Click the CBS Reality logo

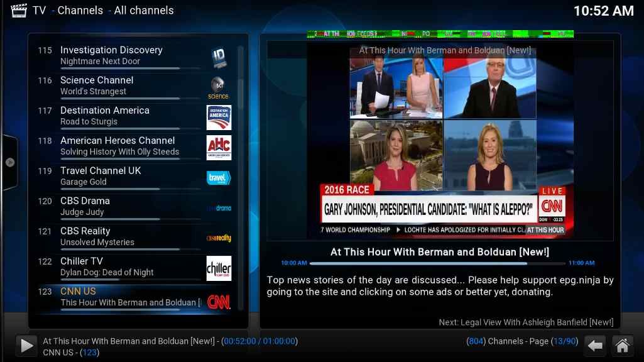(x=219, y=238)
